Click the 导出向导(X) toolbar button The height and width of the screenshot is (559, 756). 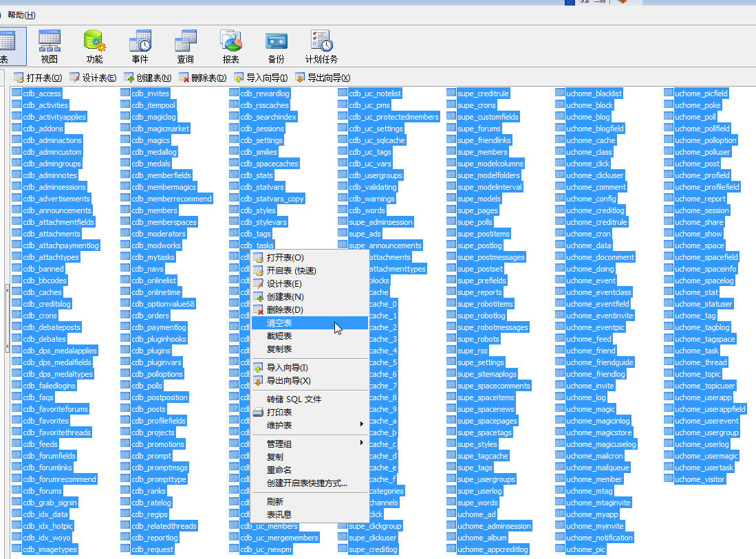323,78
